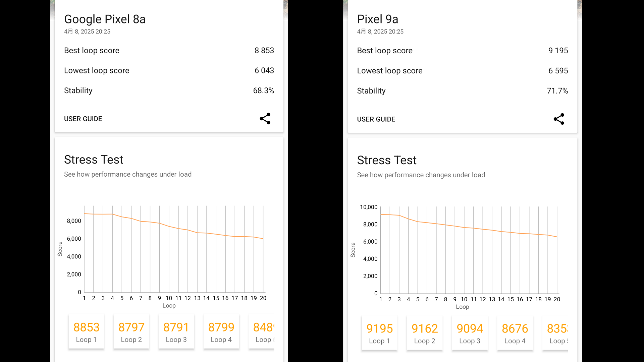
Task: Click Pixel 8a Best loop score value 8 853
Action: 264,51
